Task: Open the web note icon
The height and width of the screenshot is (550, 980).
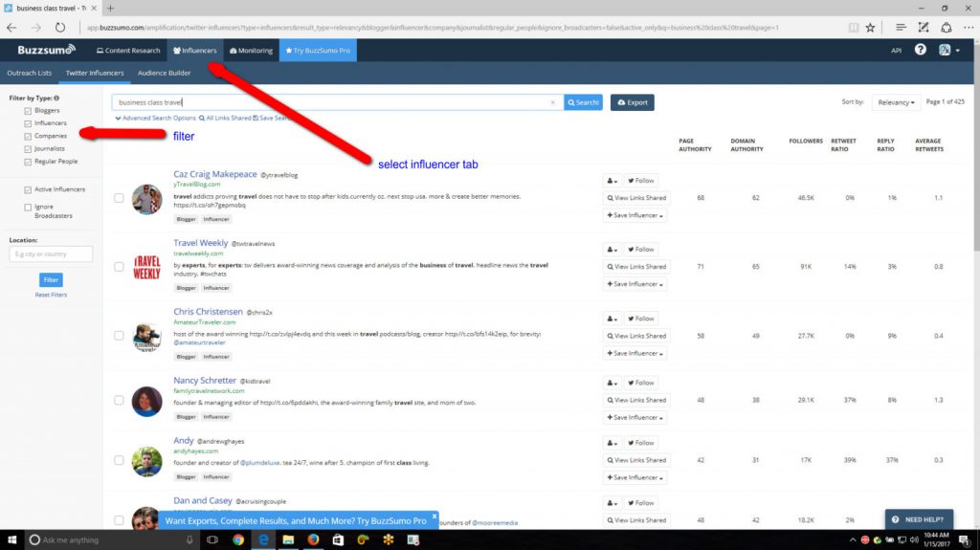Action: tap(924, 28)
